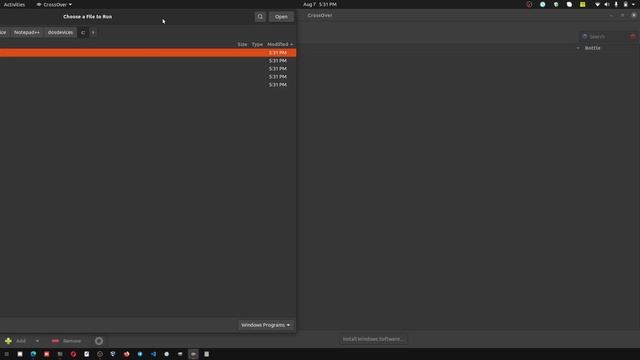Click the yellow square tray icon
Screen dimensions: 640x360
pyautogui.click(x=582, y=4)
